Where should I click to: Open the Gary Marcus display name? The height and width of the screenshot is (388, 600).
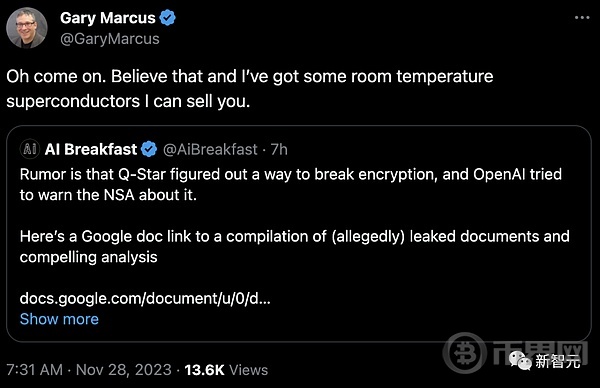[x=108, y=18]
